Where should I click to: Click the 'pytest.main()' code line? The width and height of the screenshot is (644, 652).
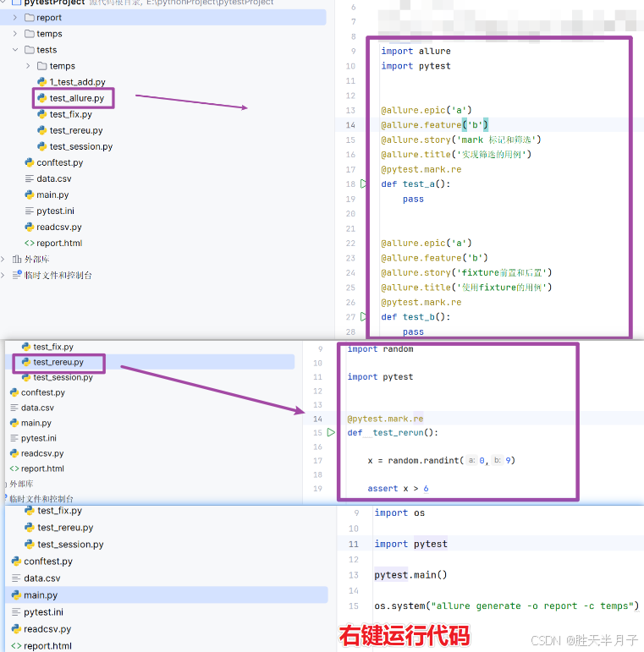410,575
